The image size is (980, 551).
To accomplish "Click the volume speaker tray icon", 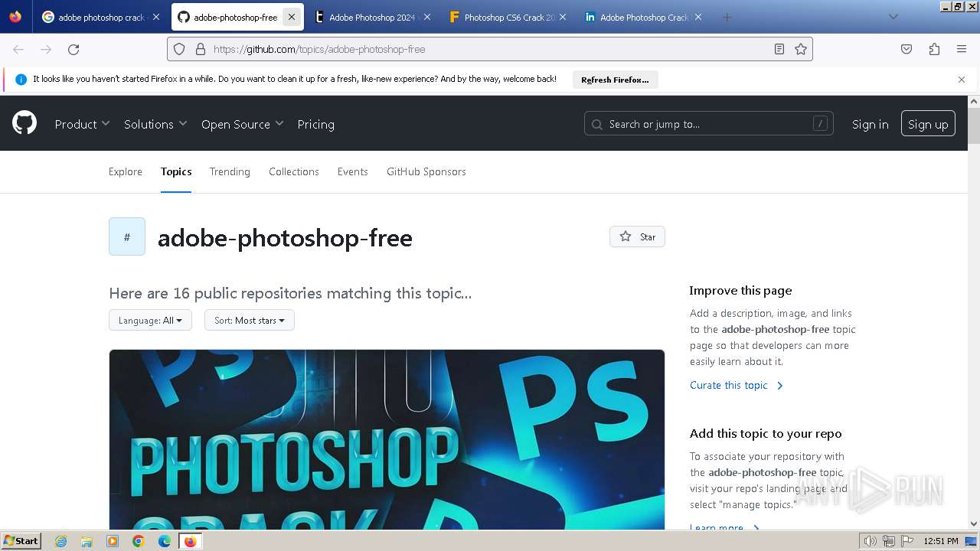I will [x=871, y=541].
